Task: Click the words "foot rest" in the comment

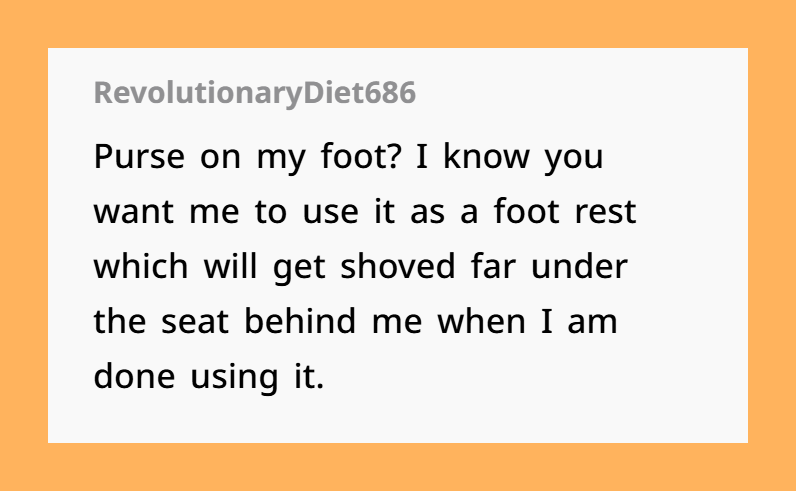Action: (x=565, y=212)
